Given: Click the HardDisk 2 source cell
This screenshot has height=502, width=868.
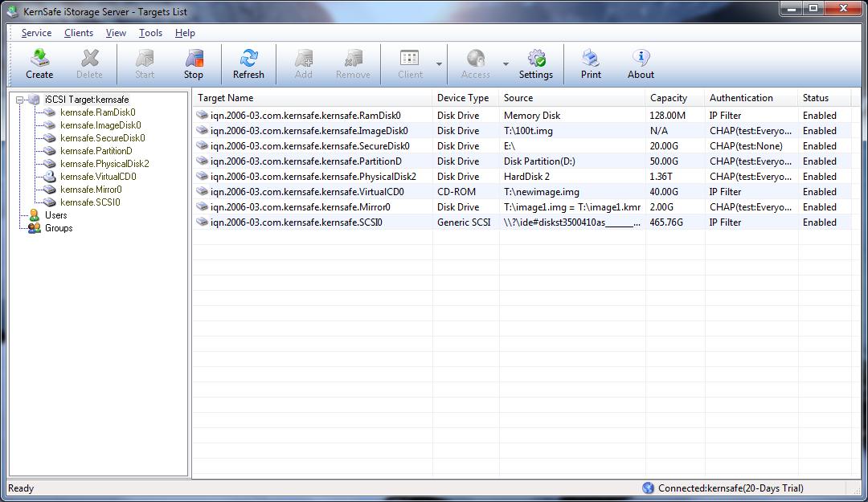Looking at the screenshot, I should tap(526, 177).
